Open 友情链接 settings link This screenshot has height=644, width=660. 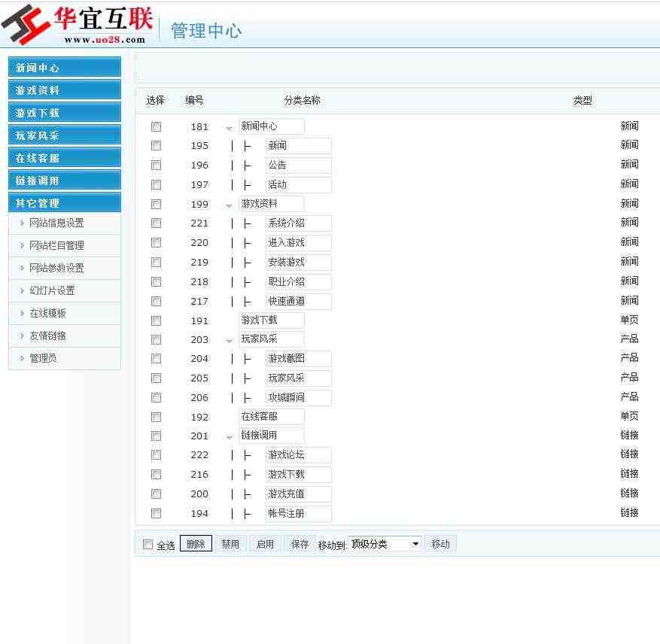click(47, 336)
